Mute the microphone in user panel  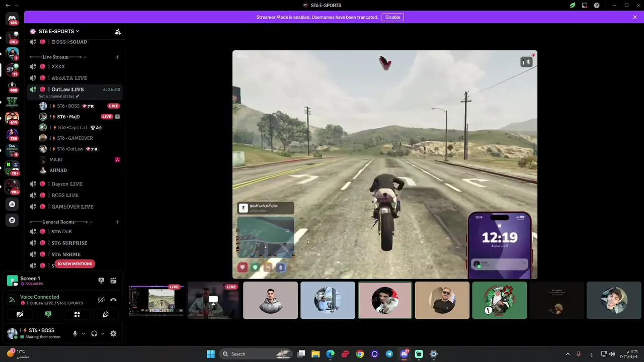75,333
